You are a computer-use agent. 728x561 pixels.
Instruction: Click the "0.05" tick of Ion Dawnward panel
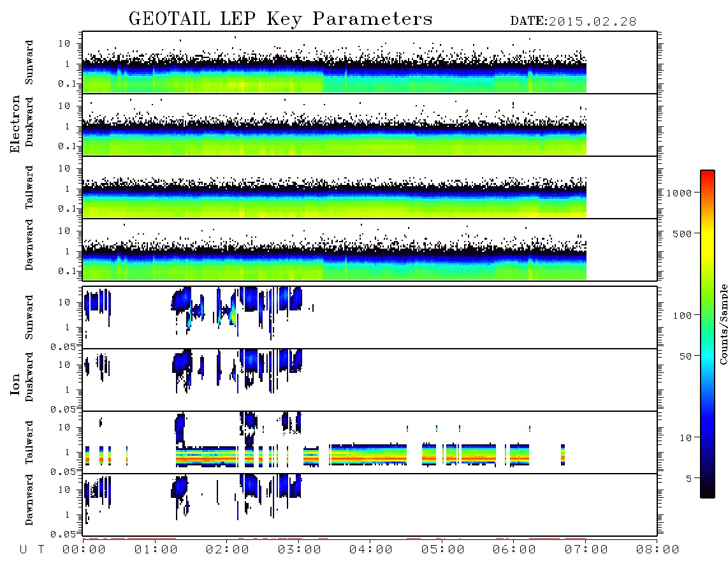click(x=62, y=534)
